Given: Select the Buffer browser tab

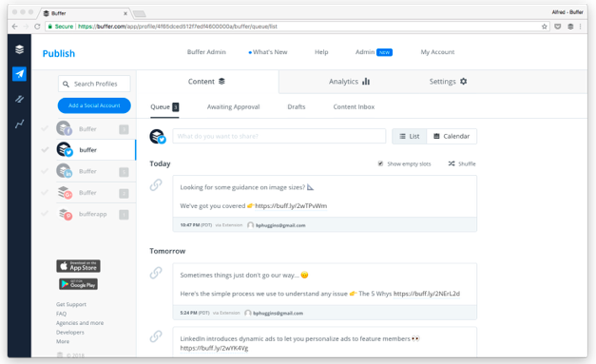Looking at the screenshot, I should point(85,13).
